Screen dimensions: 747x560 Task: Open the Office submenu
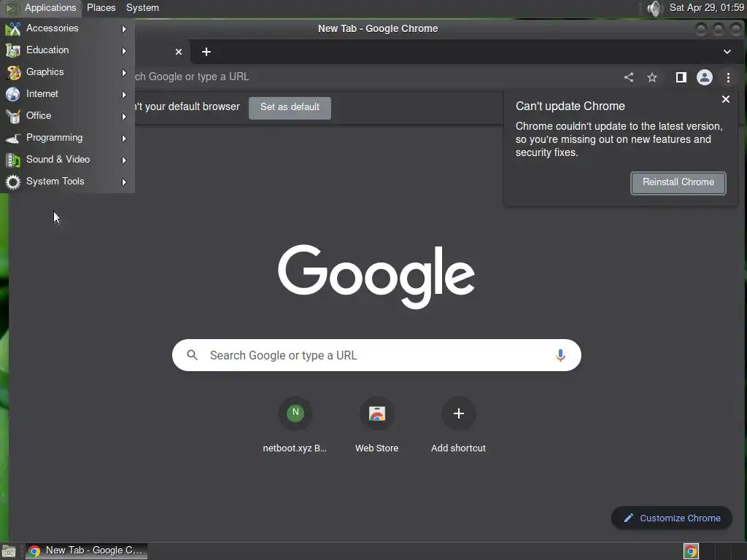67,116
